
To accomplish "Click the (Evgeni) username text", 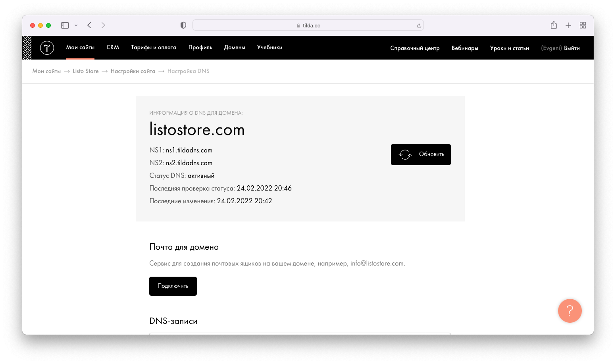I will 551,48.
